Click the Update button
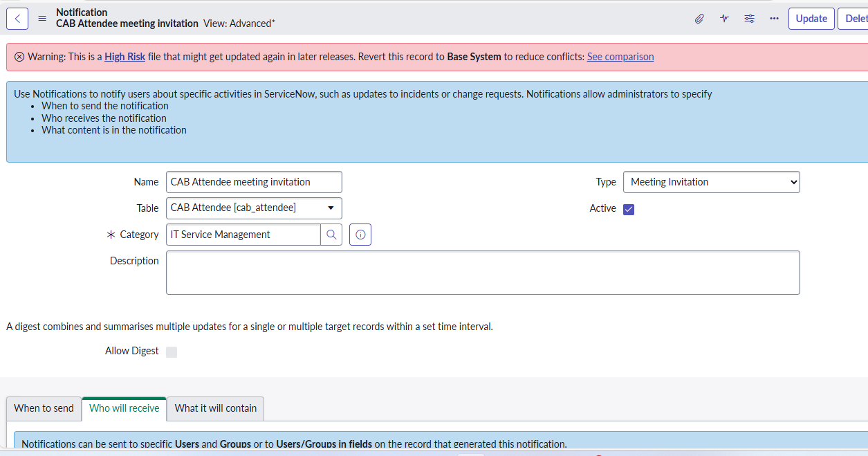868x456 pixels. click(x=811, y=19)
